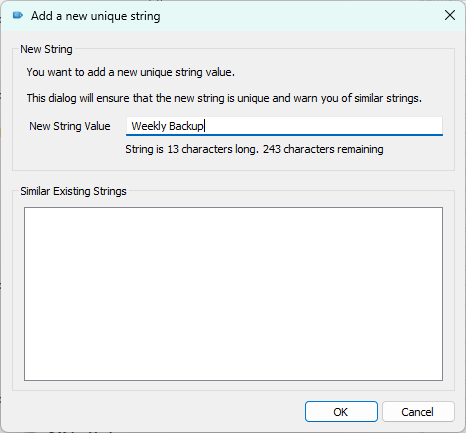Click the Cancel button

pyautogui.click(x=418, y=412)
